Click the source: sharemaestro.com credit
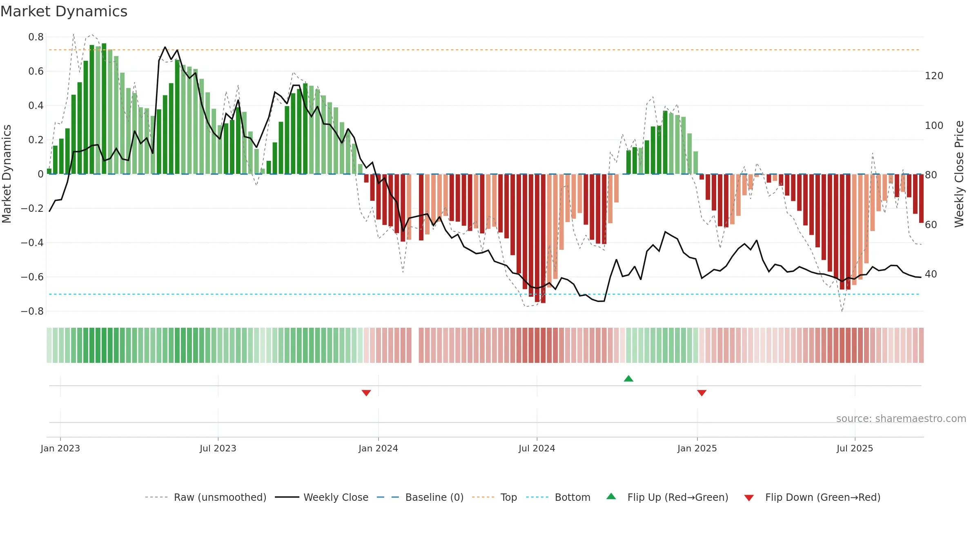Screen dimensions: 980x551 [x=901, y=418]
